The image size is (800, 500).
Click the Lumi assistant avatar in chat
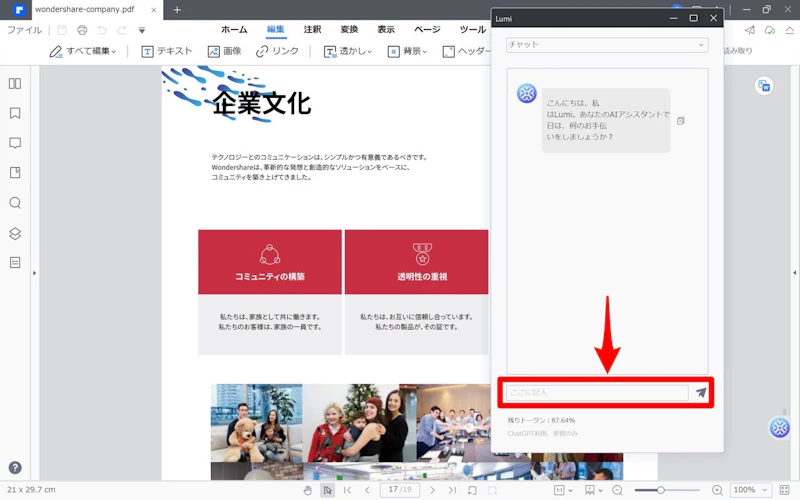click(x=527, y=93)
